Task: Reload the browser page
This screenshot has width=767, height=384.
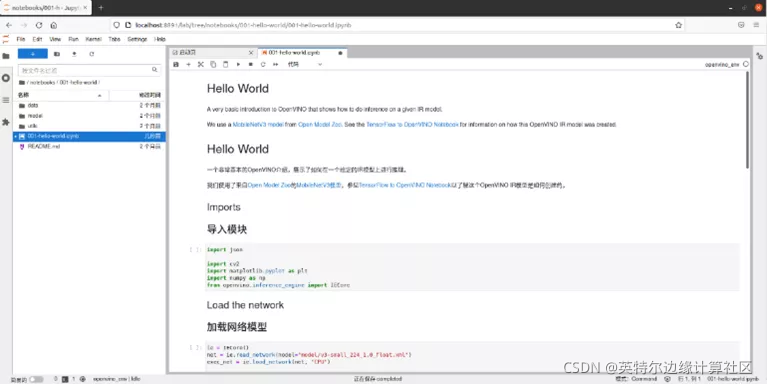Action: point(39,25)
